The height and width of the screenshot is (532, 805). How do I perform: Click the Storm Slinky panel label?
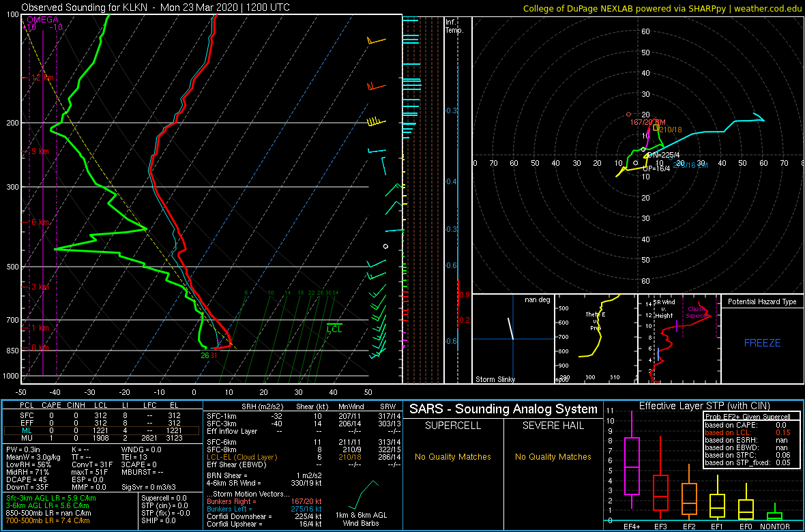495,379
